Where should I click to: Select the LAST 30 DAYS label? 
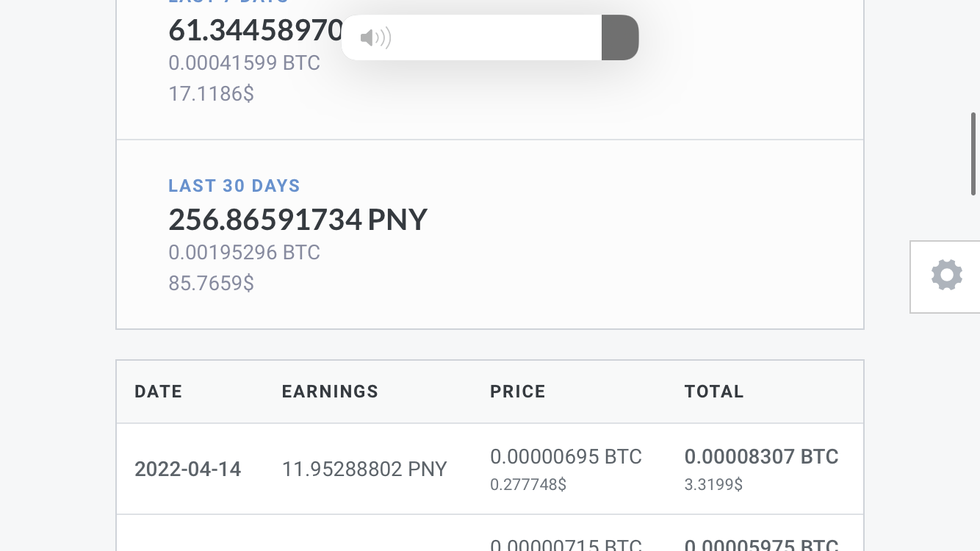click(x=234, y=186)
